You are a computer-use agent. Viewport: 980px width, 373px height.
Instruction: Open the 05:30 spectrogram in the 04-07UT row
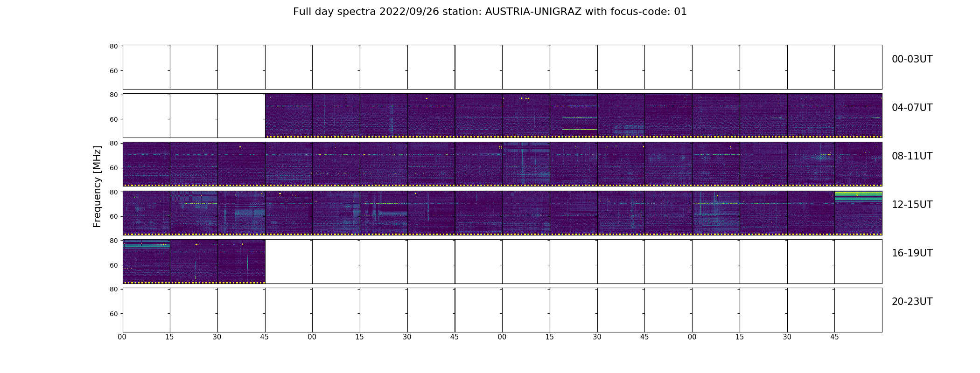pyautogui.click(x=431, y=116)
